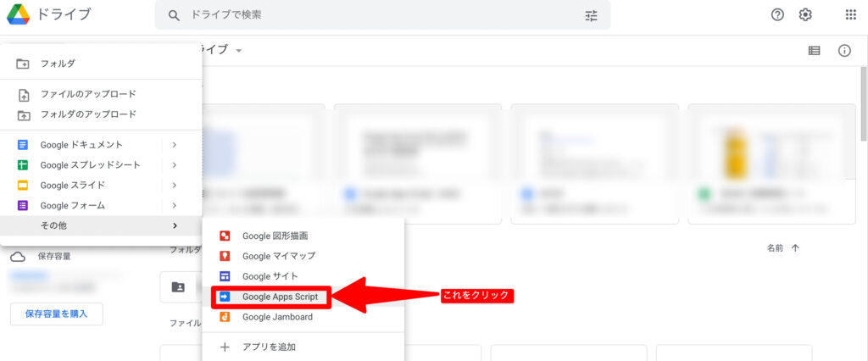The image size is (868, 361).
Task: Open 保存容量 in sidebar
Action: click(53, 257)
